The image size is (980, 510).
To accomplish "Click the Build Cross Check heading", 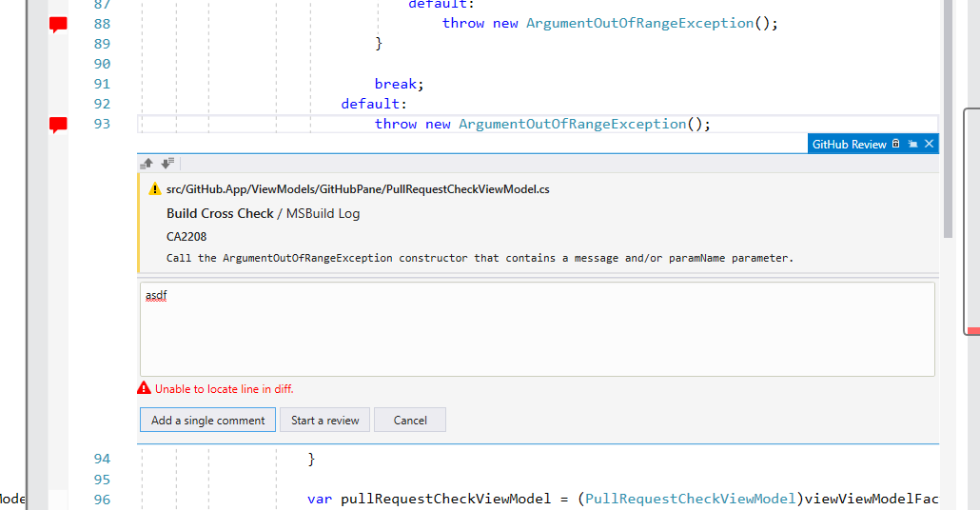I will (220, 214).
